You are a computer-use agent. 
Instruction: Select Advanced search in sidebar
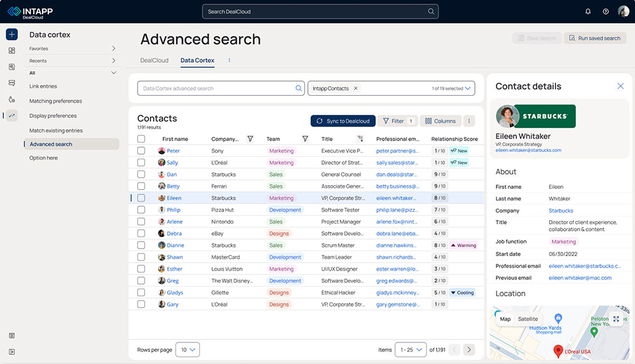coord(72,144)
